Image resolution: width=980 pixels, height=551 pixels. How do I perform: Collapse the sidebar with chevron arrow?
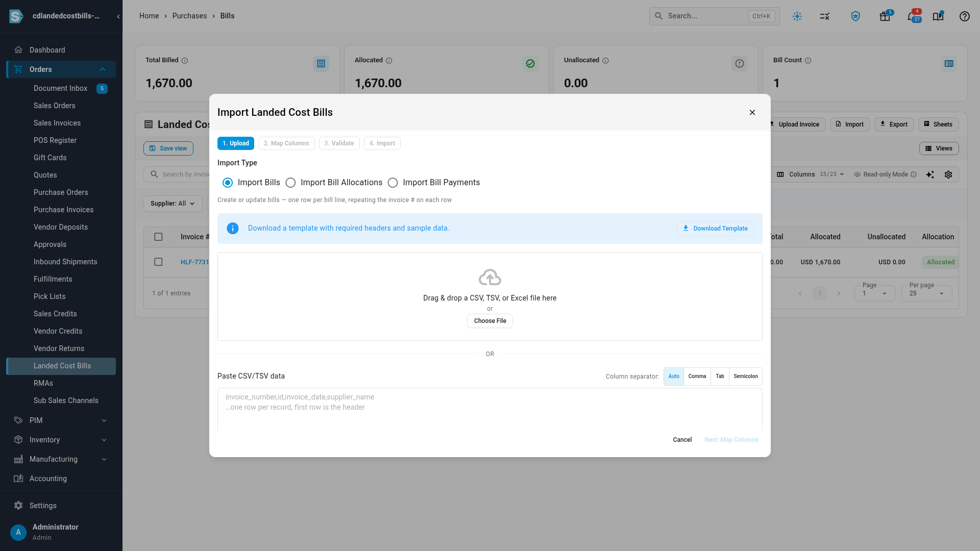118,16
